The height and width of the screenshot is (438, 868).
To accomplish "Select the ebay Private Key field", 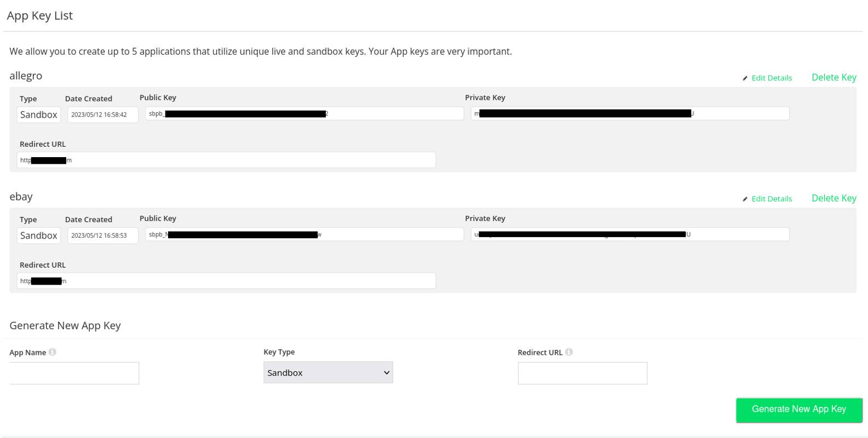I will [630, 234].
